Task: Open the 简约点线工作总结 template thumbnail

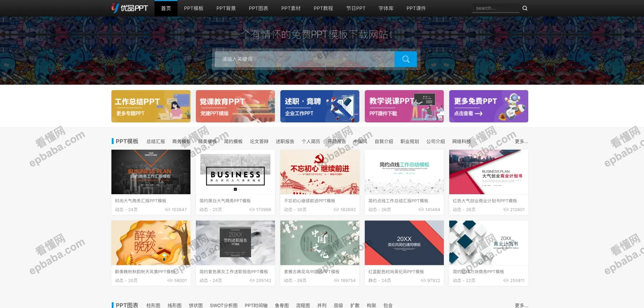Action: [x=404, y=172]
